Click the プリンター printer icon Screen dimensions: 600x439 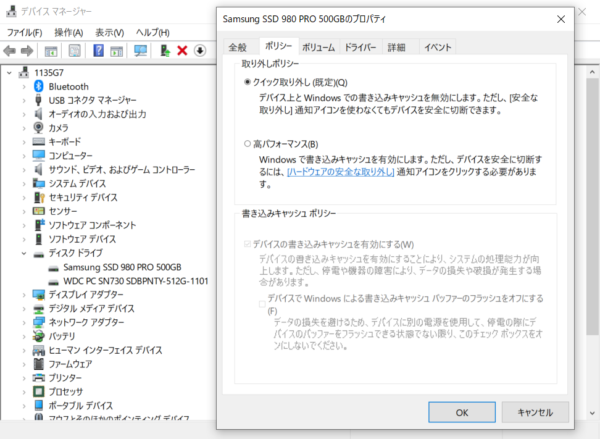(x=39, y=378)
